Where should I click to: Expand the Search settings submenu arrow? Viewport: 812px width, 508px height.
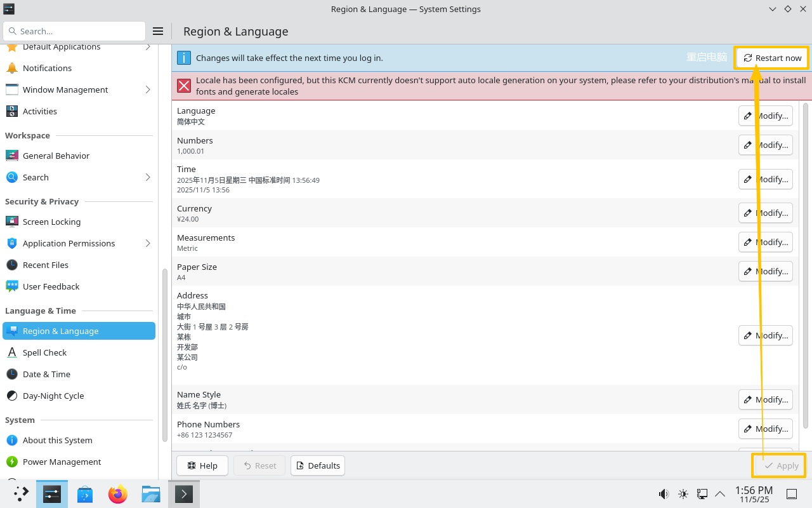click(148, 177)
